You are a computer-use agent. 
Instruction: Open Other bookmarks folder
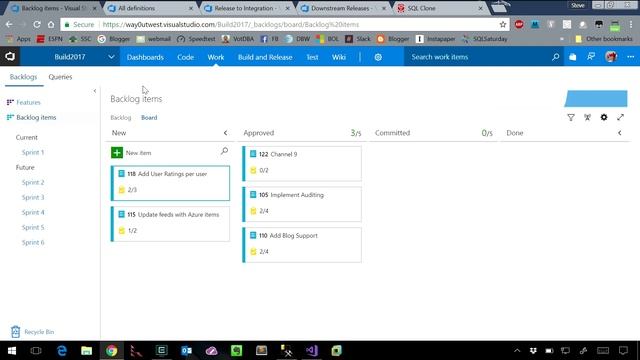(604, 39)
